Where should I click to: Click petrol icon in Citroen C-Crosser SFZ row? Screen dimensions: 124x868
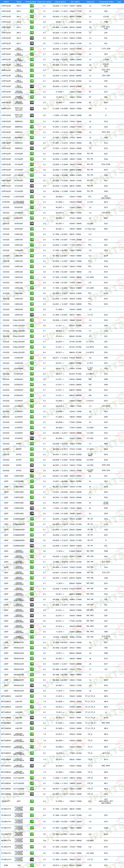(x=32, y=197)
